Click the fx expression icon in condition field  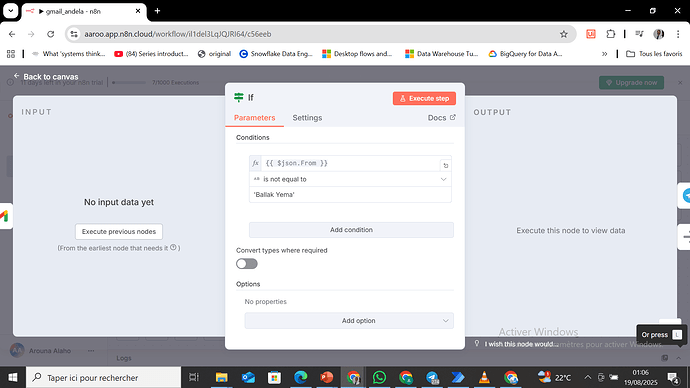point(255,163)
